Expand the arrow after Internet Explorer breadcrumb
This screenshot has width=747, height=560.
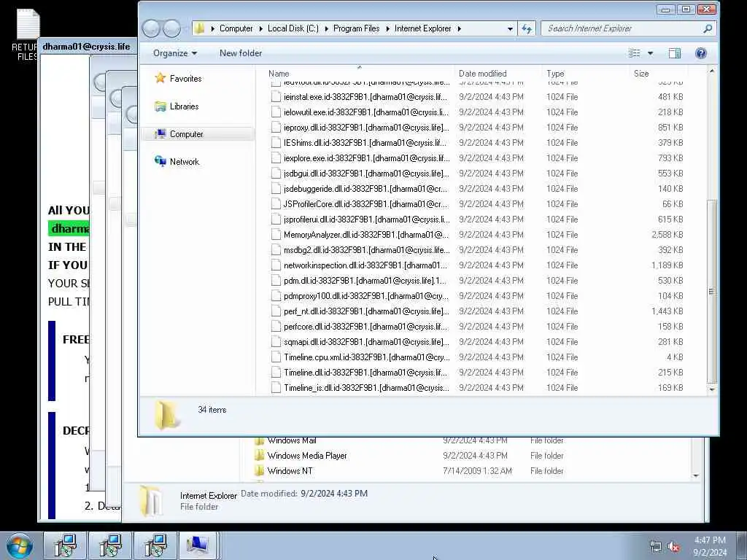click(460, 28)
